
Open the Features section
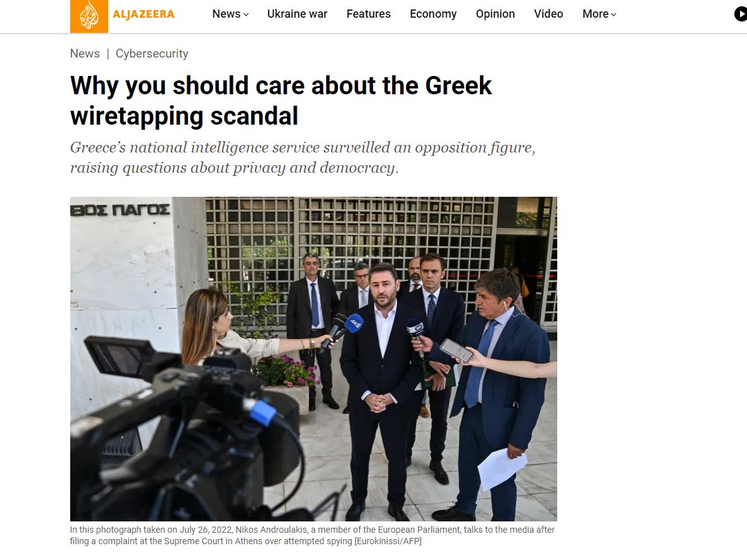coord(369,15)
